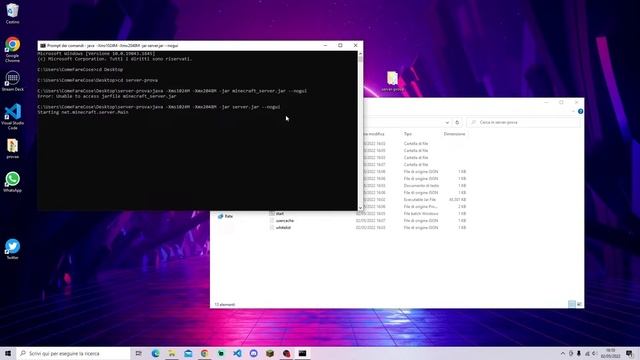
Task: Open the volume control in the system tray
Action: [595, 353]
